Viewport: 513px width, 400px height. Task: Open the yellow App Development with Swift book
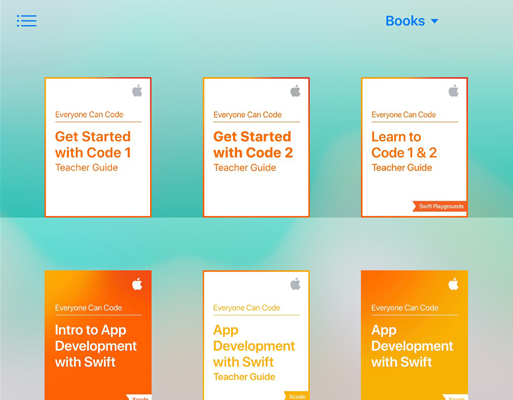pos(414,335)
